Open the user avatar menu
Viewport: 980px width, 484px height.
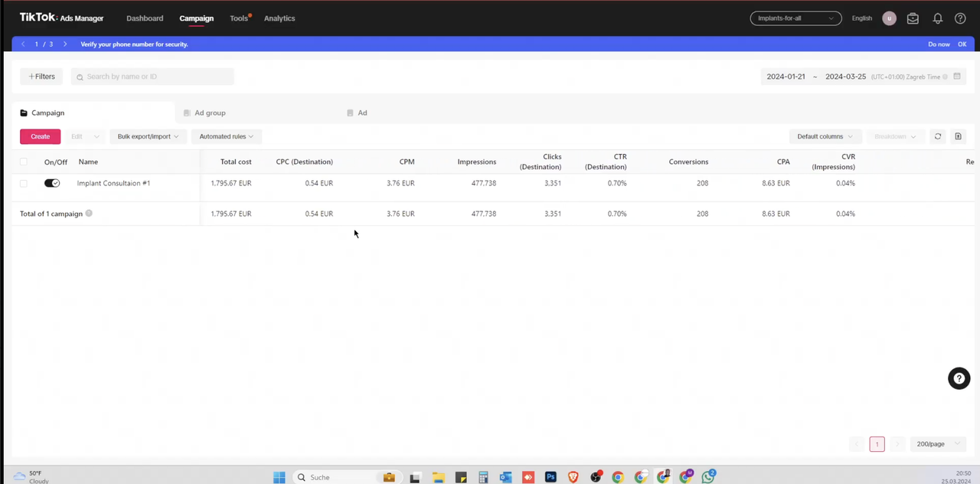889,18
